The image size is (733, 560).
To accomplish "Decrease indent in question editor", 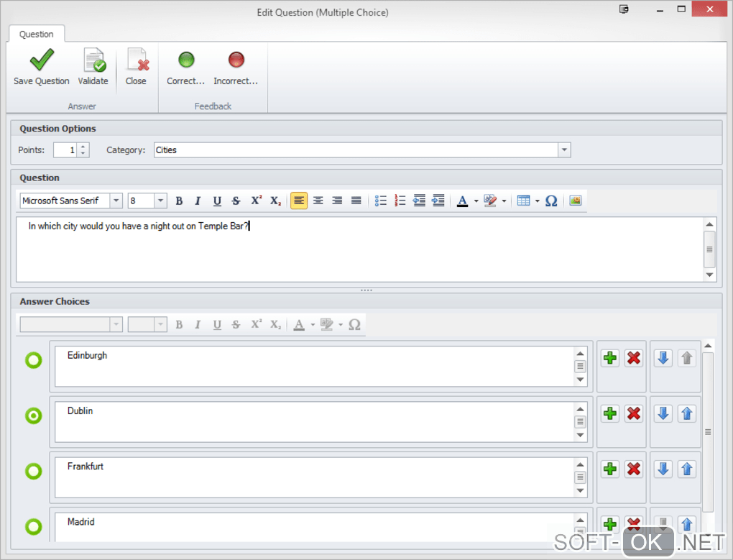I will pyautogui.click(x=419, y=201).
